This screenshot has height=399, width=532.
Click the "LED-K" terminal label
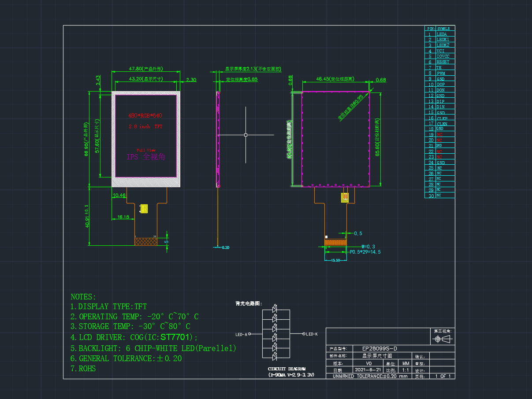tap(312, 334)
